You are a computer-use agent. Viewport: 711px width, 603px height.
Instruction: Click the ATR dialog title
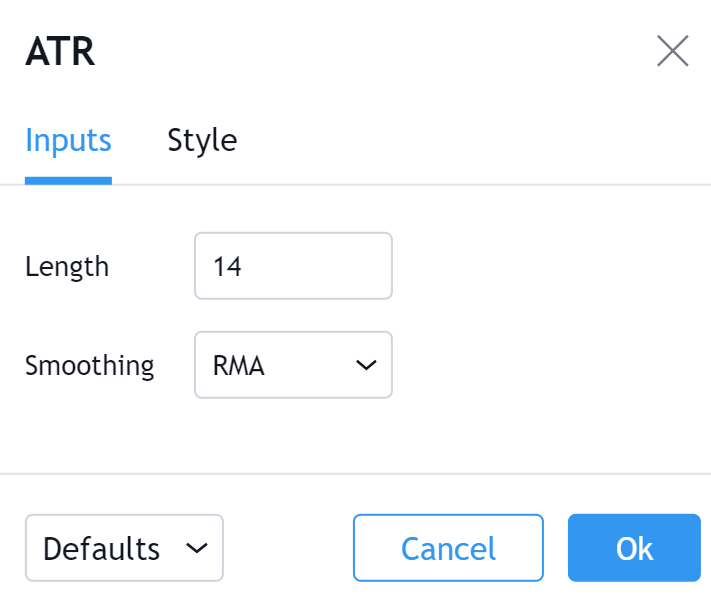coord(60,51)
